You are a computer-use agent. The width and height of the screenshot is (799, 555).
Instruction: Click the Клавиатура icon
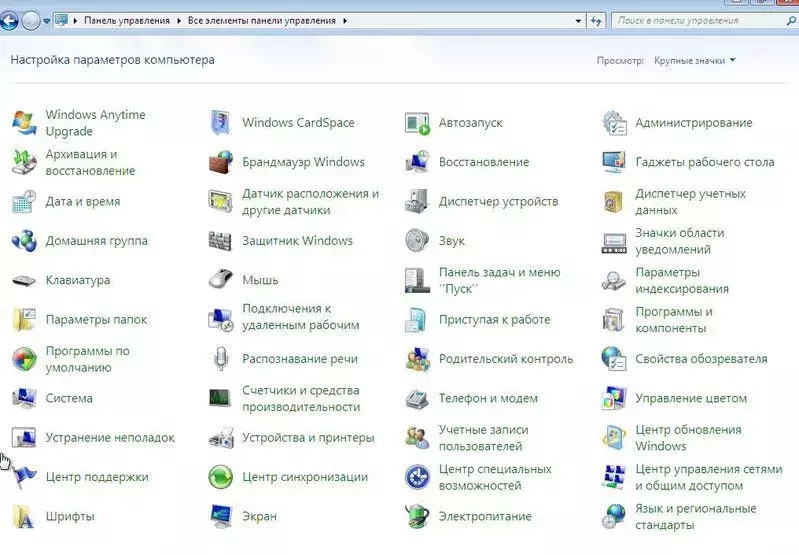tap(24, 280)
